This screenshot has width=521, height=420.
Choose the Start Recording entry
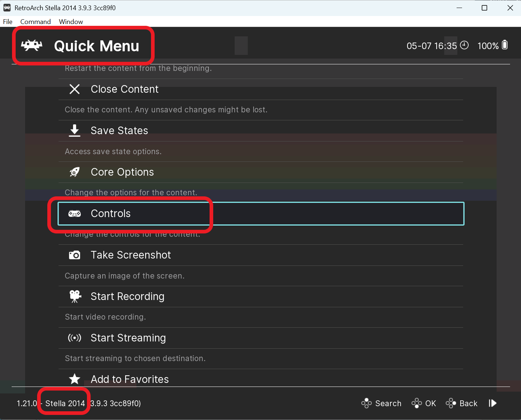tap(260, 296)
